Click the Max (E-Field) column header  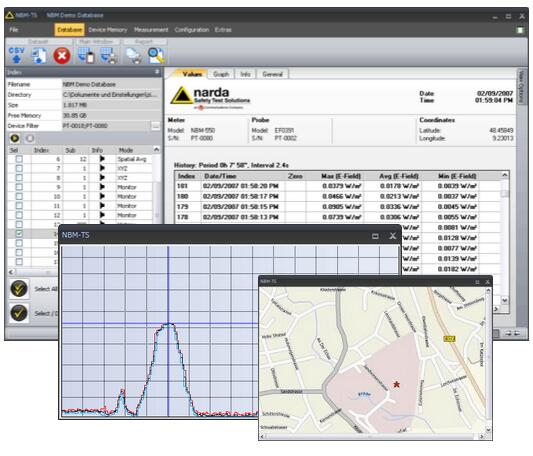pos(341,176)
